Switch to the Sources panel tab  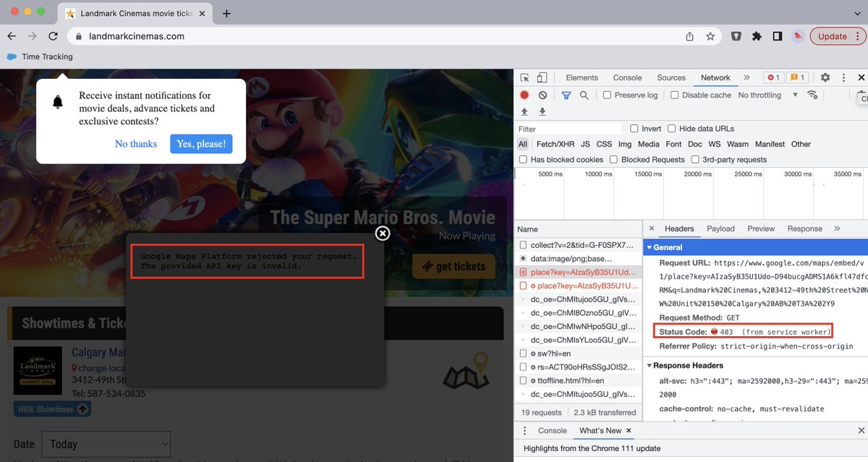pyautogui.click(x=671, y=78)
